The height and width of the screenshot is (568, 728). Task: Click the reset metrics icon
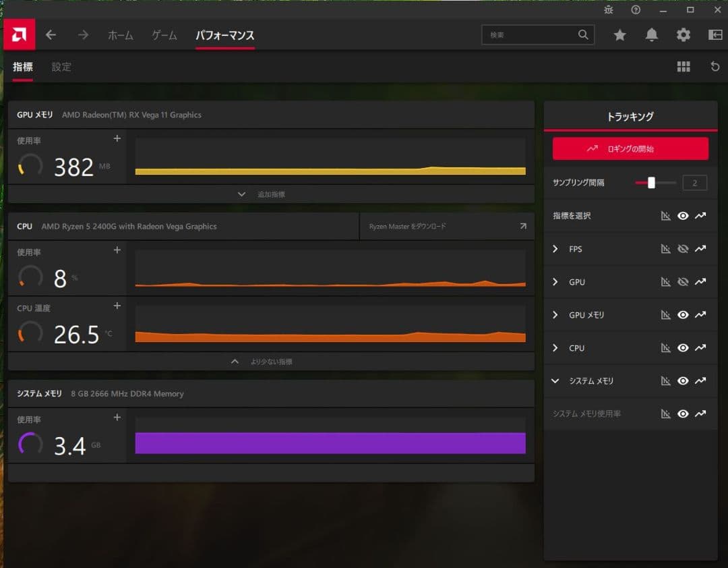pyautogui.click(x=714, y=66)
